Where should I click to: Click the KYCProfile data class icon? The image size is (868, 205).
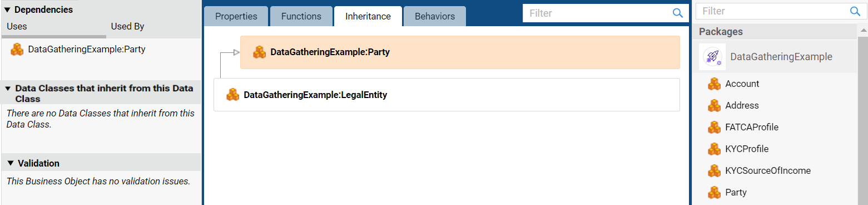tap(714, 149)
